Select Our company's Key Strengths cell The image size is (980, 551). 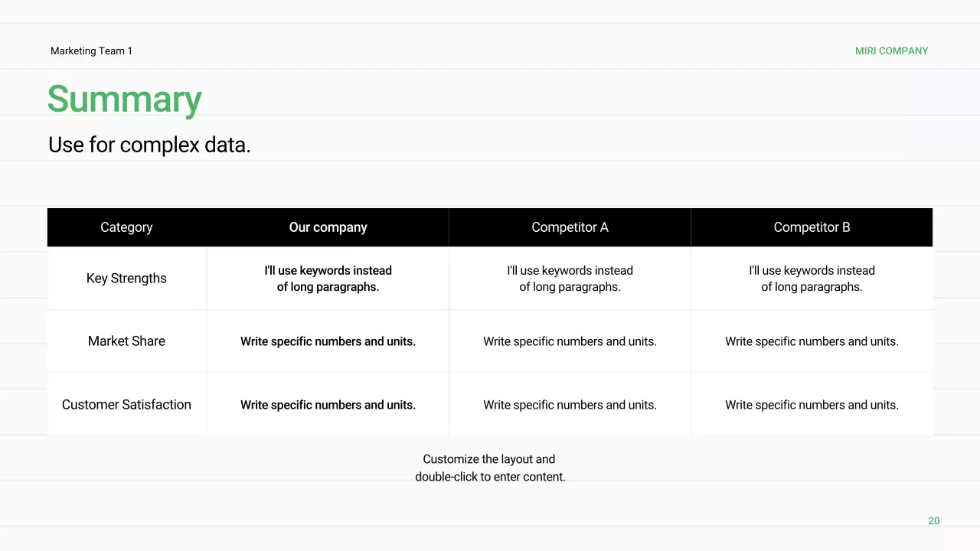pos(328,279)
